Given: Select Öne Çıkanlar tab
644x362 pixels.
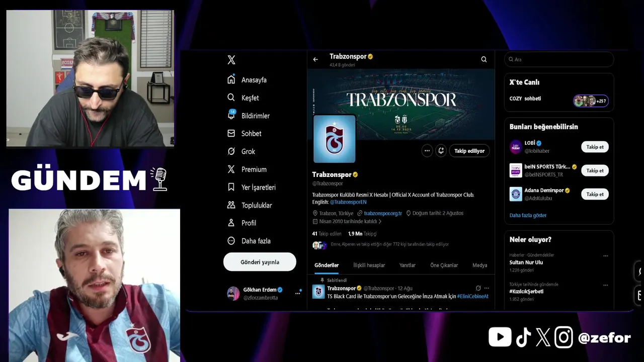Looking at the screenshot, I should click(x=444, y=265).
